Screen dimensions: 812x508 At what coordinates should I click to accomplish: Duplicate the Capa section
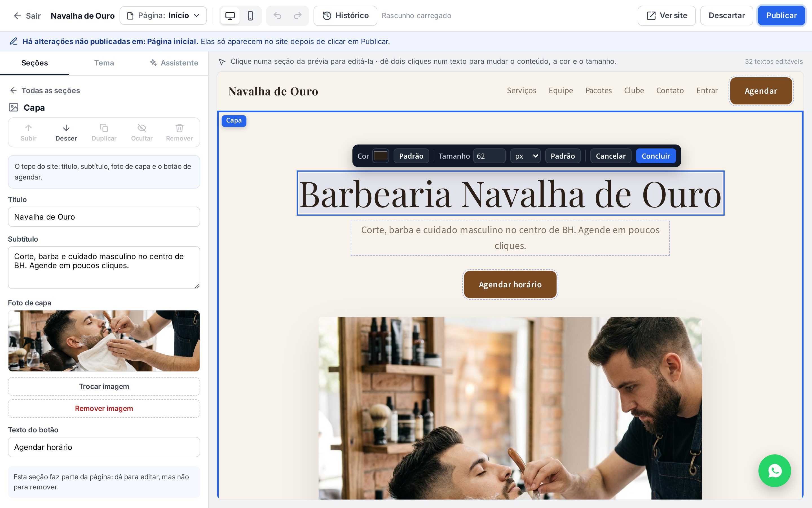click(104, 132)
